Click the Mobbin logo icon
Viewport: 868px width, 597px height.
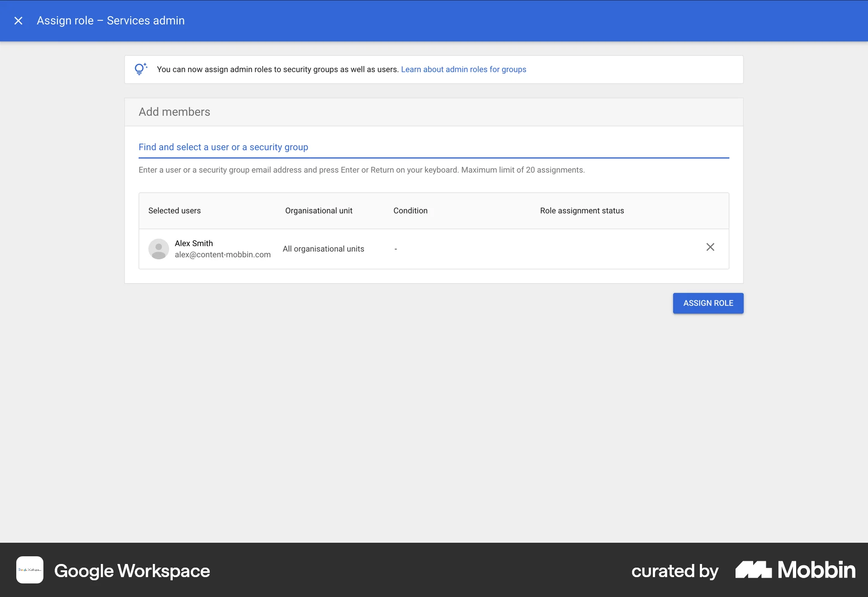753,570
